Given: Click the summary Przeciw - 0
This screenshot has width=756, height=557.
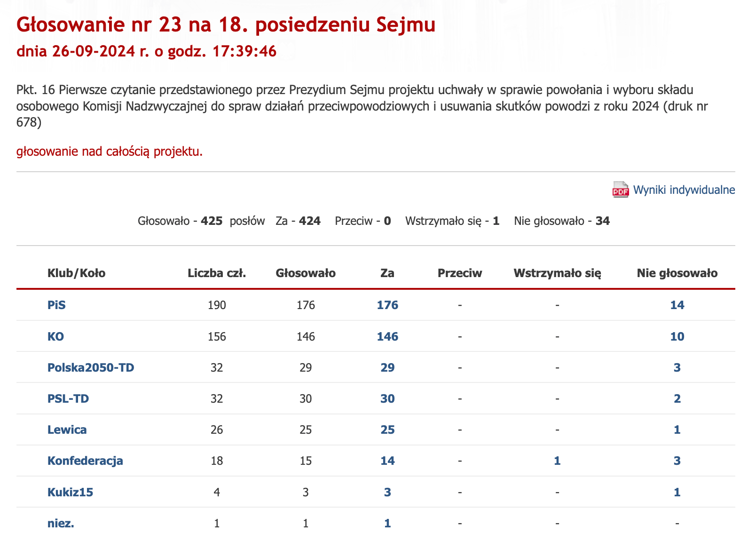Looking at the screenshot, I should click(x=363, y=221).
